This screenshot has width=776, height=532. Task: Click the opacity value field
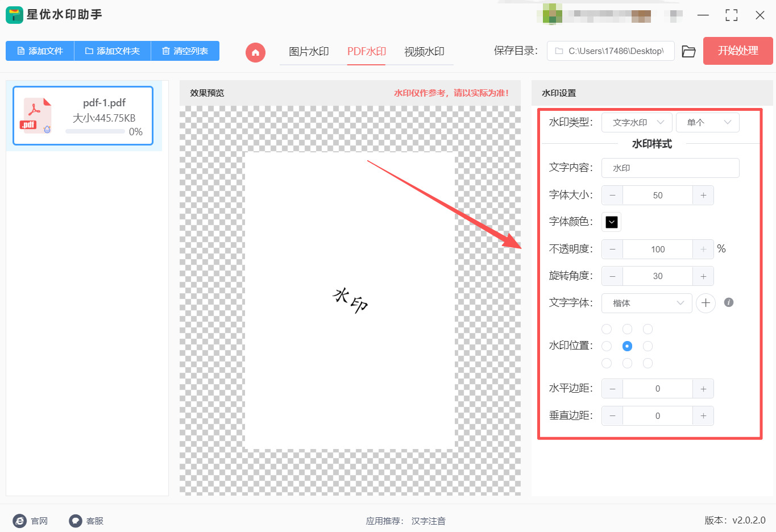658,249
